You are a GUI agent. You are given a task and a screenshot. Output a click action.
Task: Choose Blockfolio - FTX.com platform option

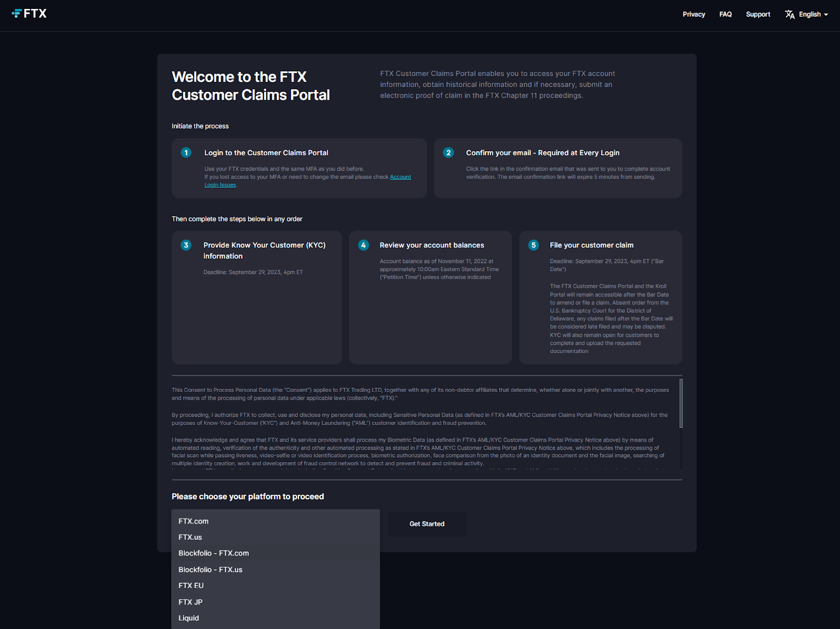[276, 553]
